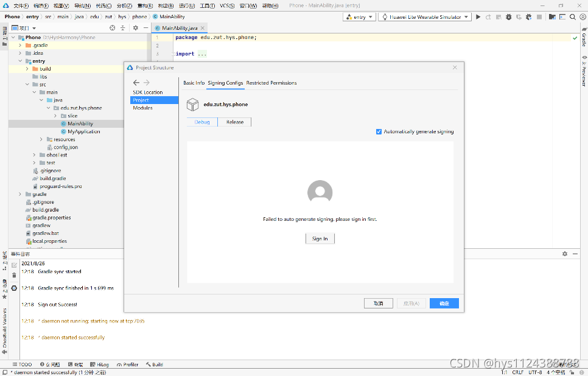Expand the slice package
The height and width of the screenshot is (376, 588).
(55, 116)
